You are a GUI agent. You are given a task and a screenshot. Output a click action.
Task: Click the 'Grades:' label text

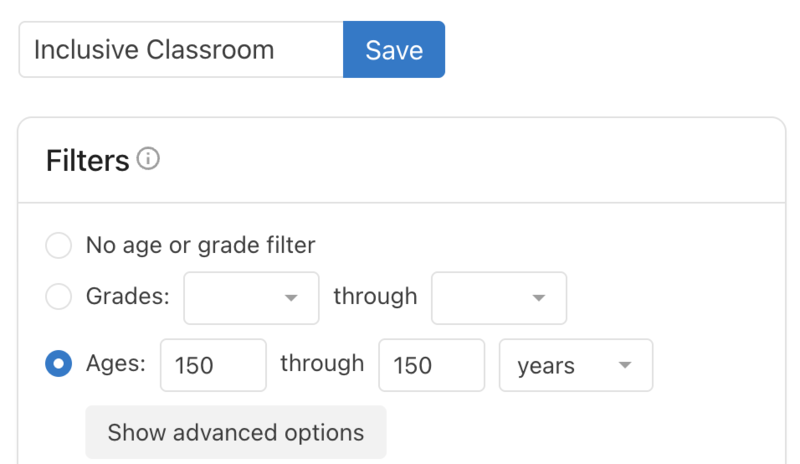pos(128,297)
